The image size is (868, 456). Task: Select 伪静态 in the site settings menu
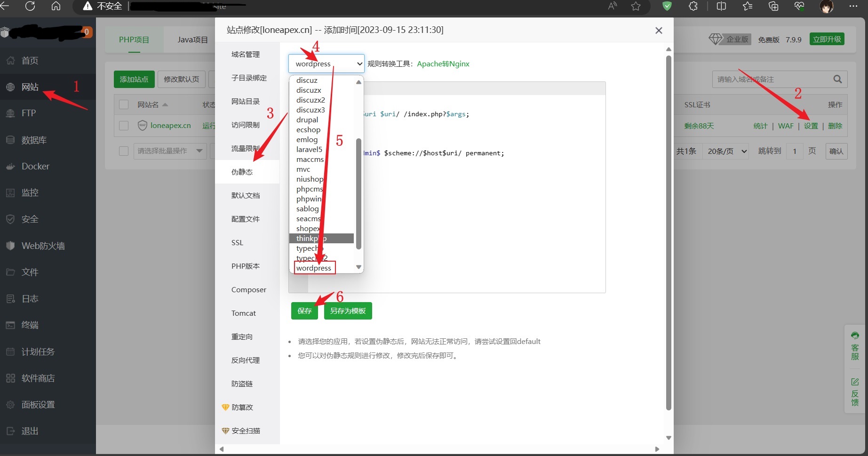[x=242, y=172]
